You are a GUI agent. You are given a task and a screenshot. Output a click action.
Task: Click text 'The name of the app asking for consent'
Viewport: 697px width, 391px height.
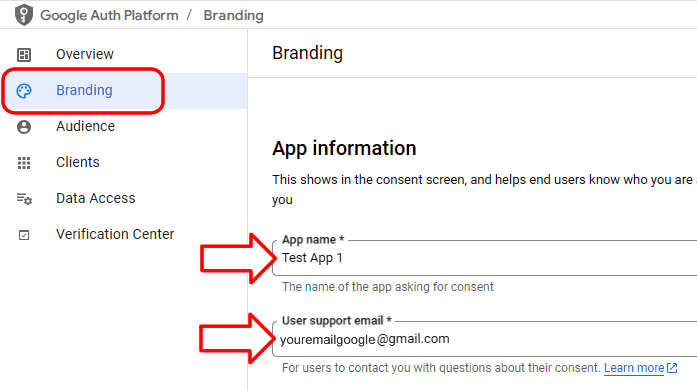tap(388, 287)
